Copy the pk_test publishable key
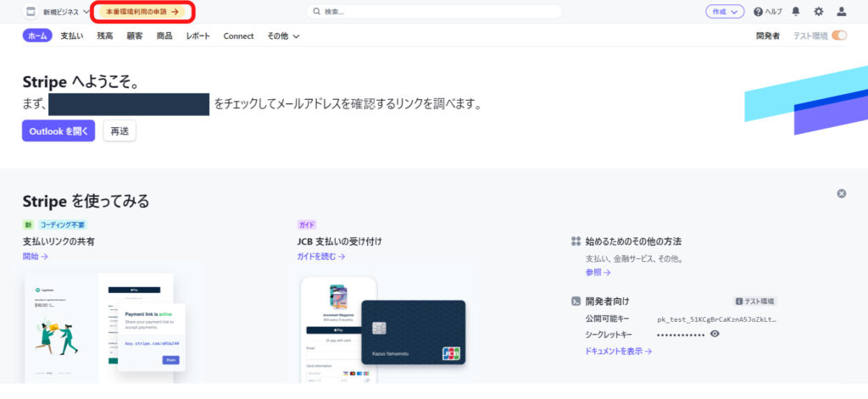The image size is (868, 399). click(716, 319)
